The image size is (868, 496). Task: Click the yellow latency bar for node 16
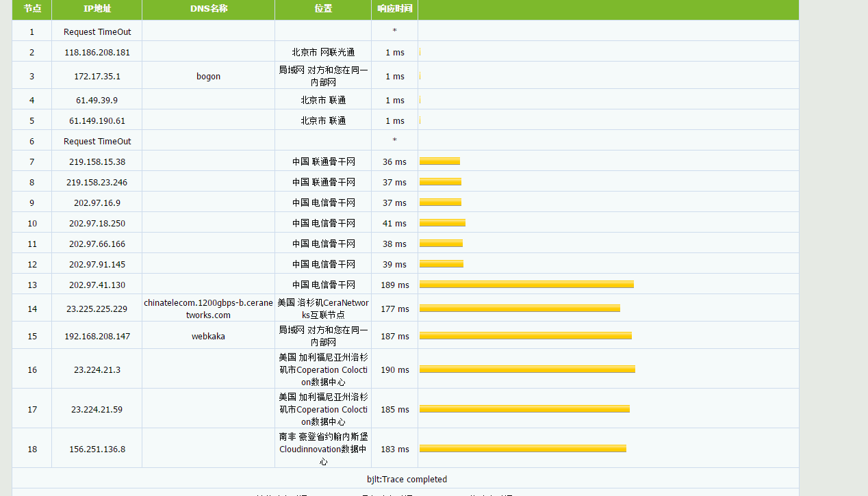[527, 369]
